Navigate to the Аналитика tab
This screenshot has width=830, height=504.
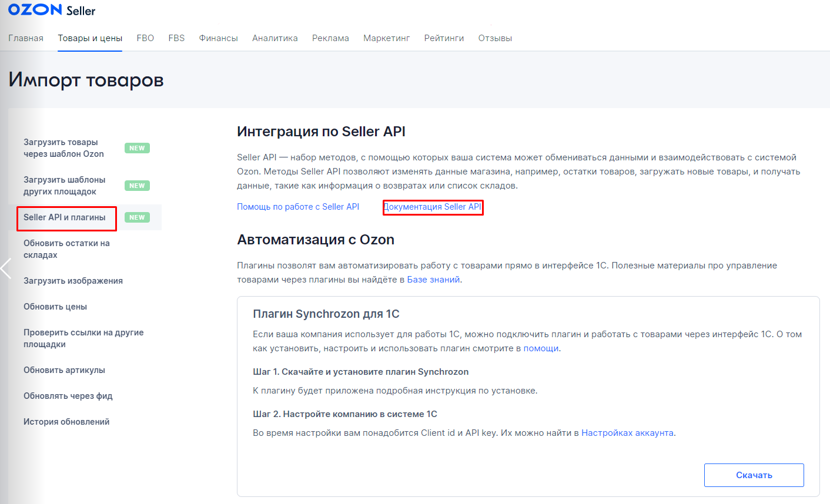pos(275,38)
